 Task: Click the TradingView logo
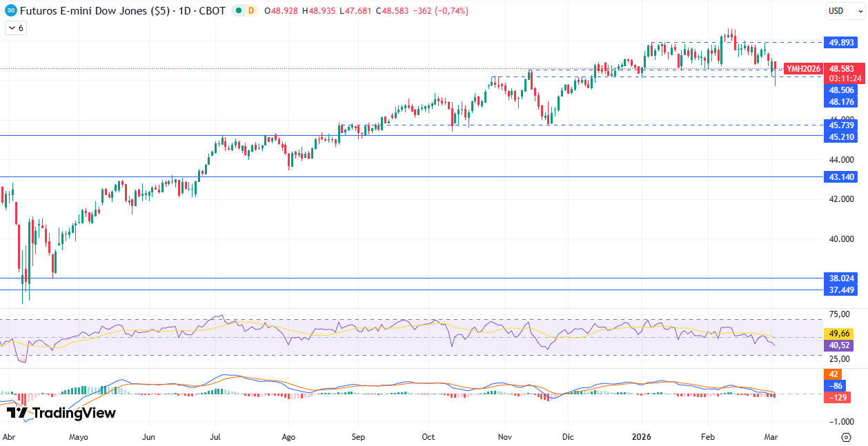[61, 413]
